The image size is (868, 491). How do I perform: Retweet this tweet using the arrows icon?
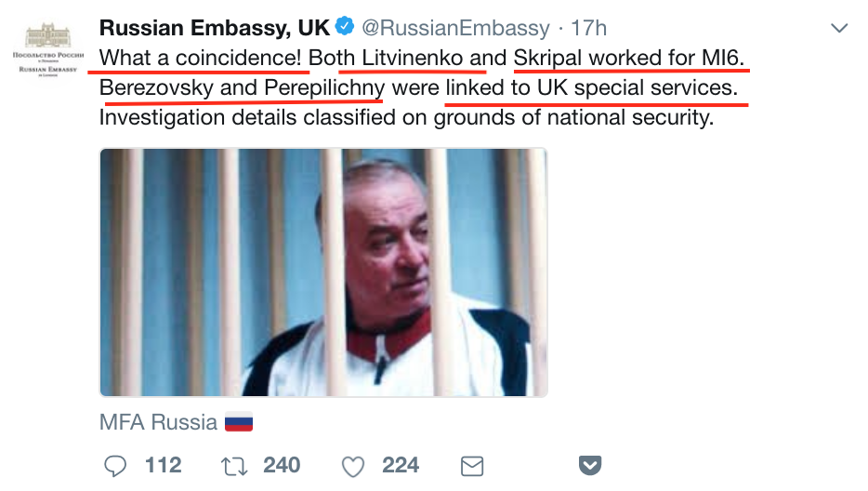(x=233, y=465)
